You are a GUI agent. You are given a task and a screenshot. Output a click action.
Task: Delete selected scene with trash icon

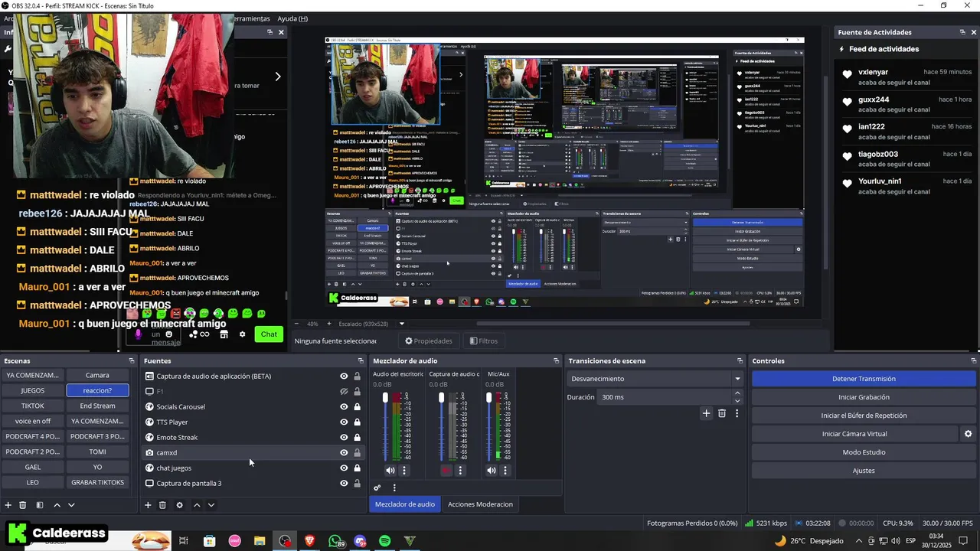tap(23, 505)
